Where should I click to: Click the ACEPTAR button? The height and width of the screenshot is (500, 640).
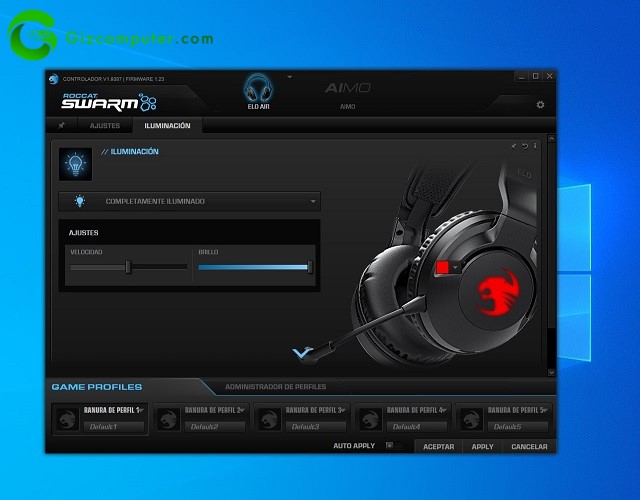tap(438, 447)
